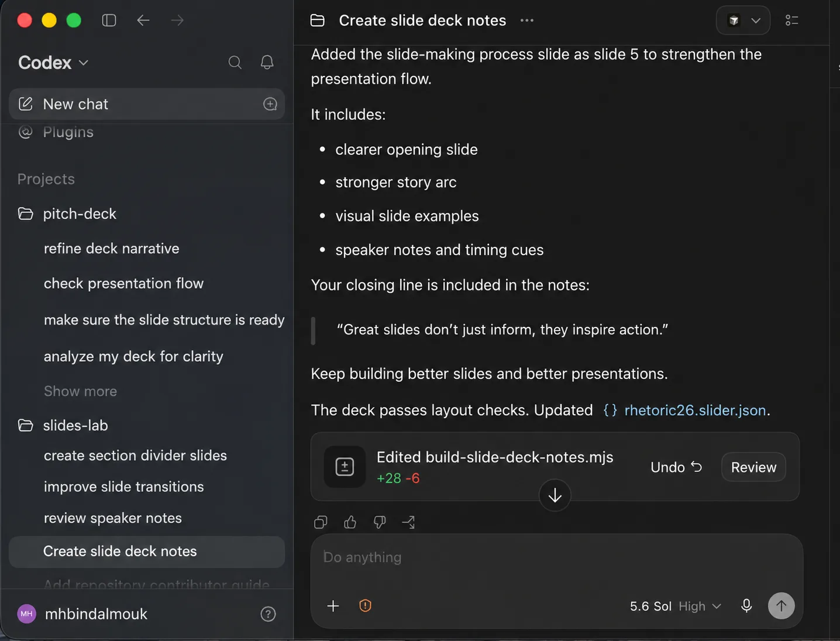Open the help question mark icon
Viewport: 840px width, 641px height.
(x=268, y=614)
